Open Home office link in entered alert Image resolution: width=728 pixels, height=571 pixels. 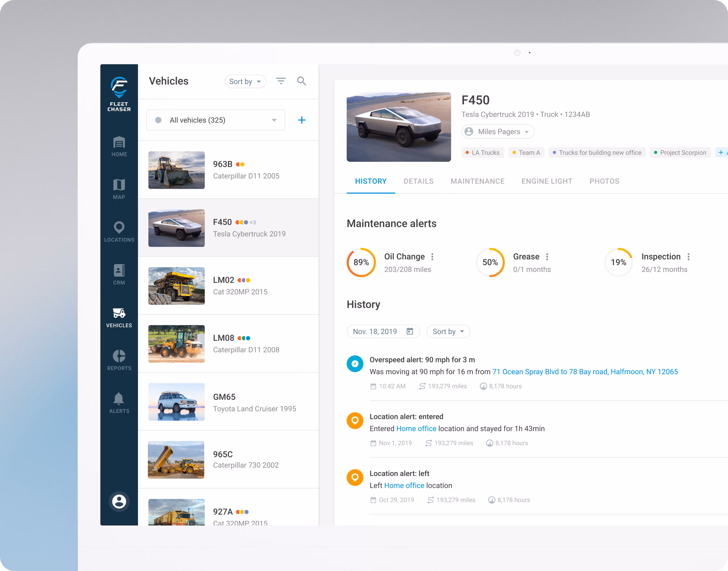point(416,428)
